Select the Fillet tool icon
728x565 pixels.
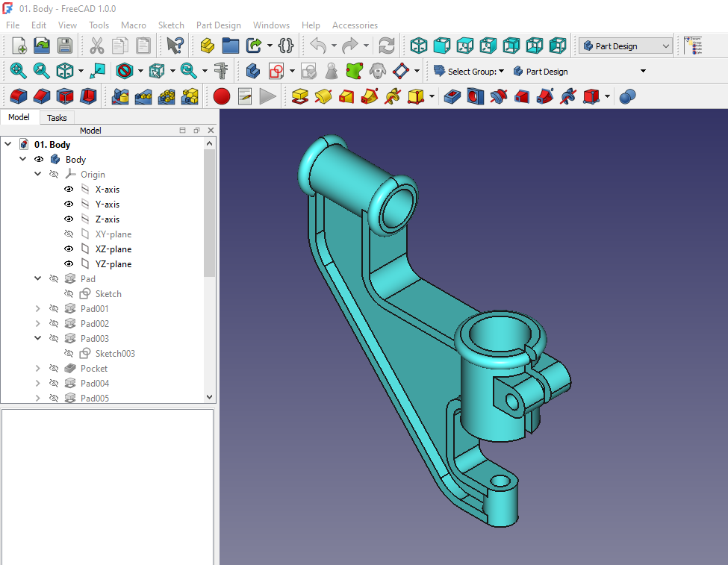[19, 96]
